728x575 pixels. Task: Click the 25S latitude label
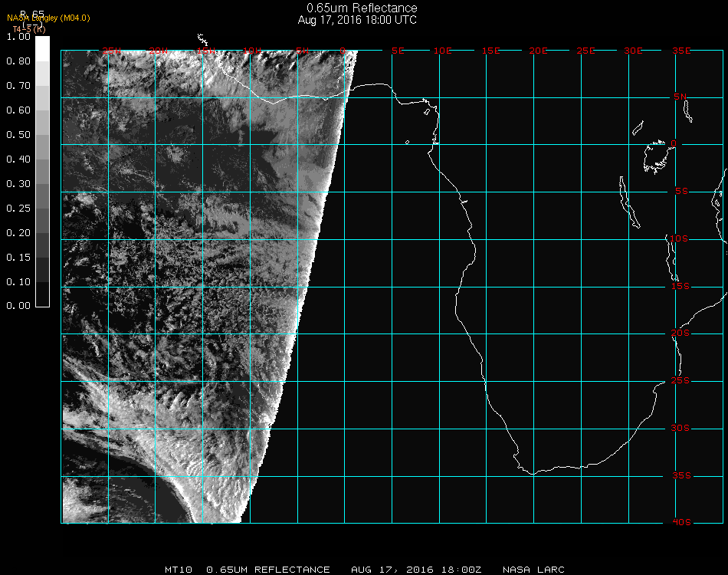(680, 381)
